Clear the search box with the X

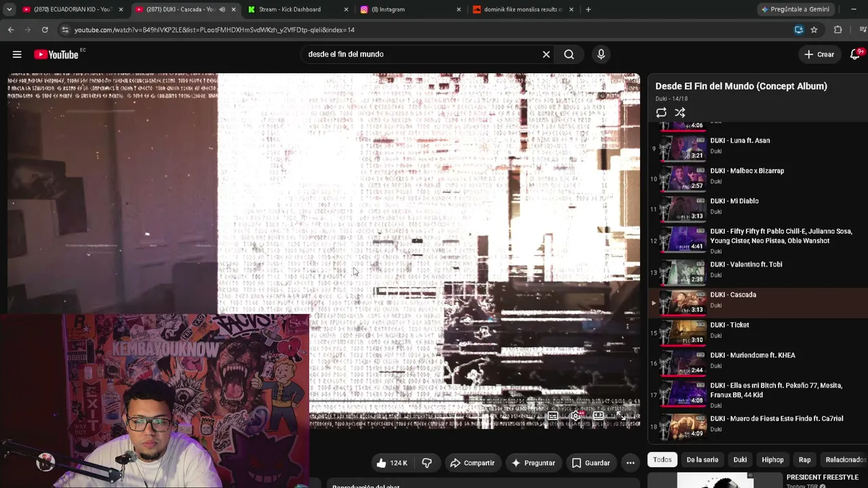click(x=546, y=54)
